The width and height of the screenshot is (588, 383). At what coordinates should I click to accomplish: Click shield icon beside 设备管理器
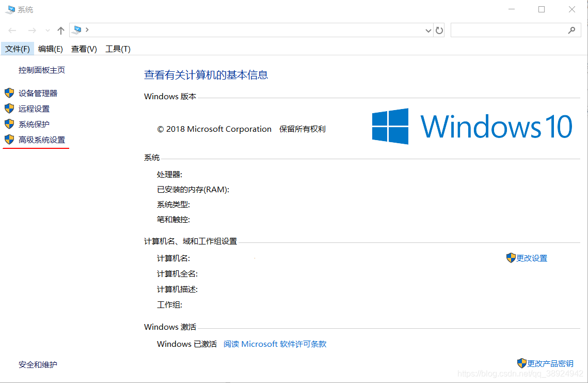9,93
